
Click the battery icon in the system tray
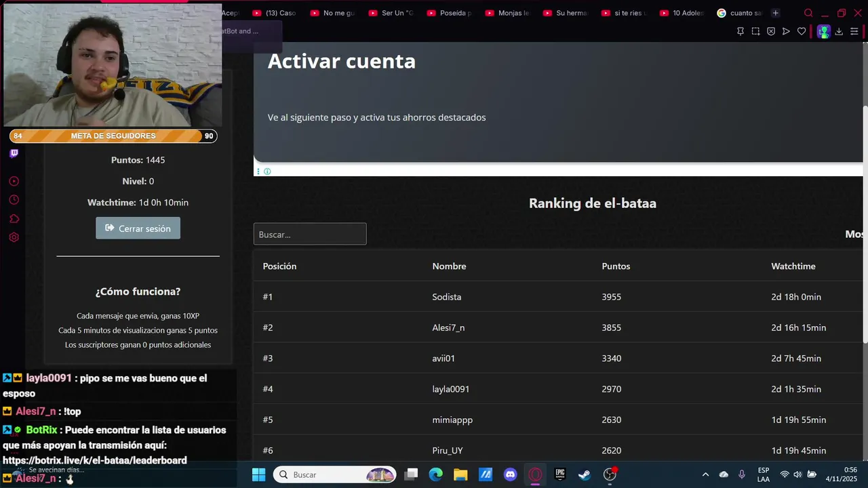[x=812, y=474]
